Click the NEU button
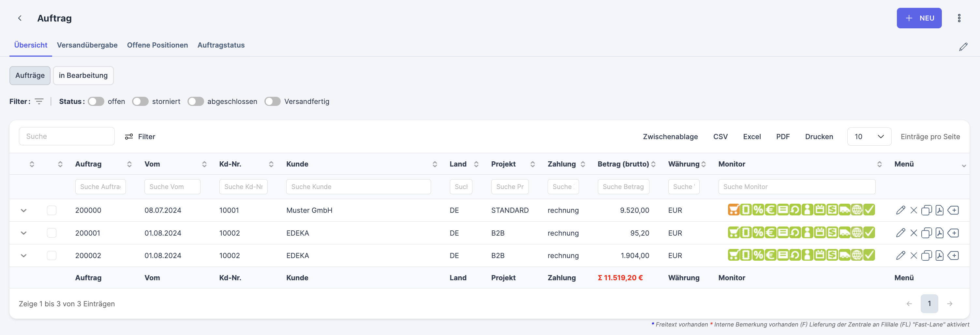This screenshot has height=335, width=980. (x=919, y=18)
